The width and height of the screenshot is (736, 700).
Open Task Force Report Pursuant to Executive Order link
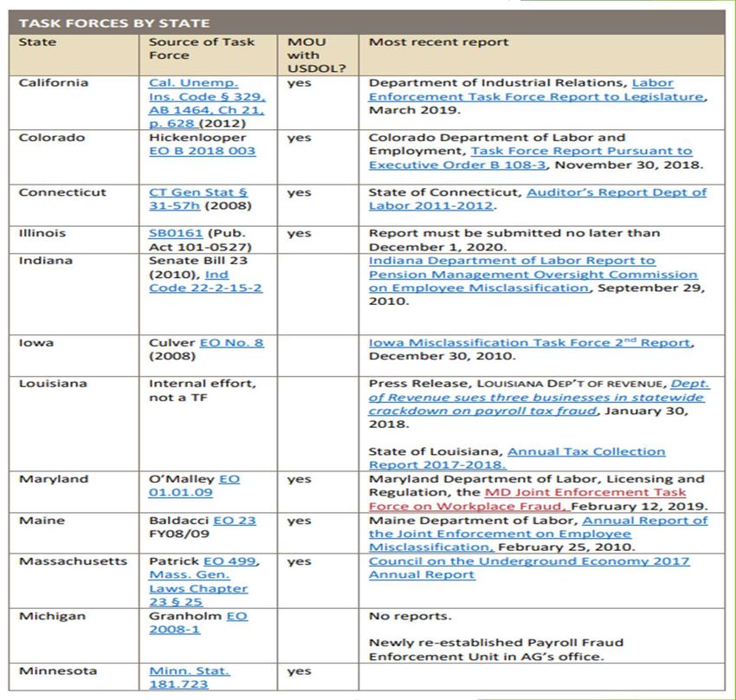coord(531,158)
